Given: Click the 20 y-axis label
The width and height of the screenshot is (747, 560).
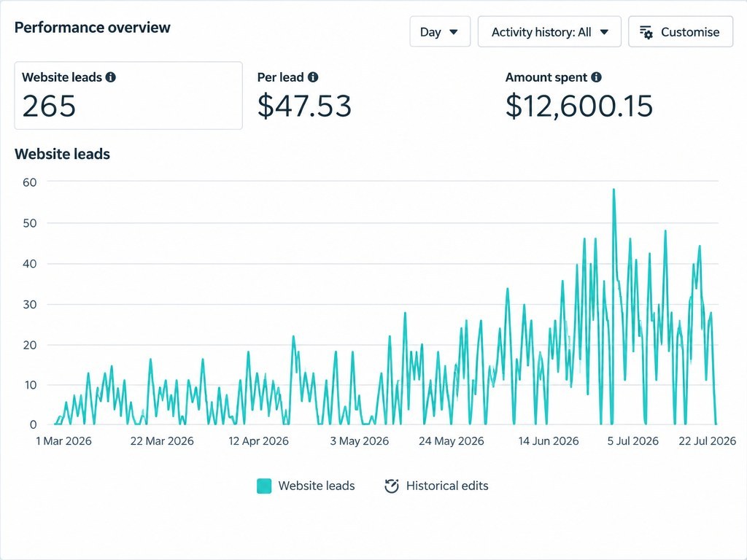Looking at the screenshot, I should click(29, 345).
